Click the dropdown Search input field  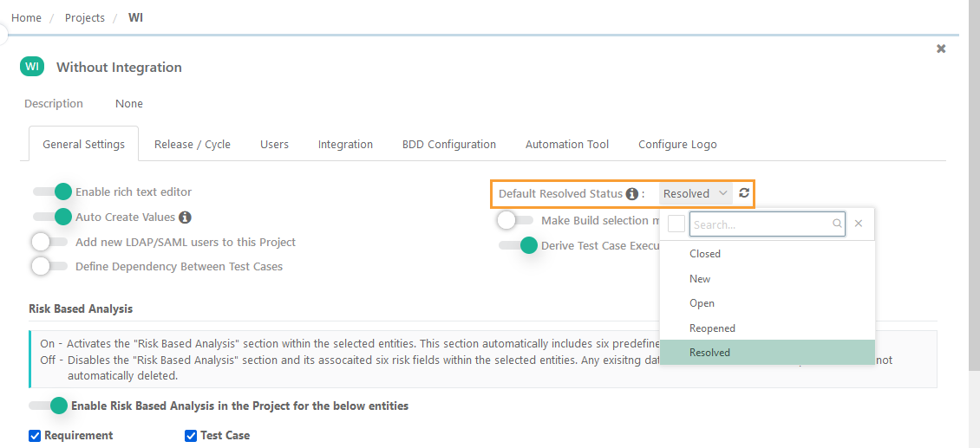click(761, 224)
